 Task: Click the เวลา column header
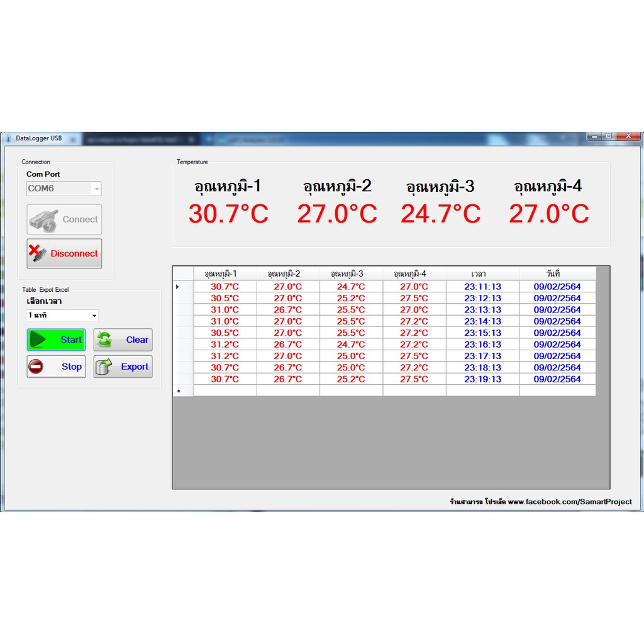point(483,274)
